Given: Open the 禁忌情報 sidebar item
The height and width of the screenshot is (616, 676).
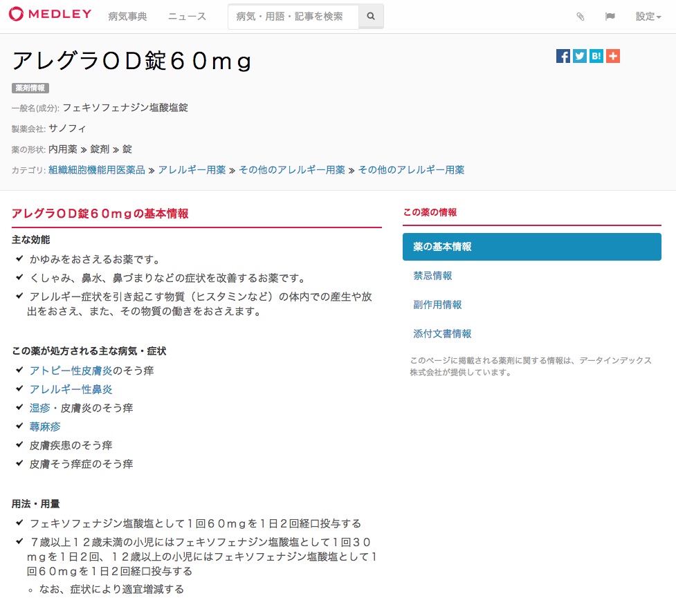Looking at the screenshot, I should point(432,276).
